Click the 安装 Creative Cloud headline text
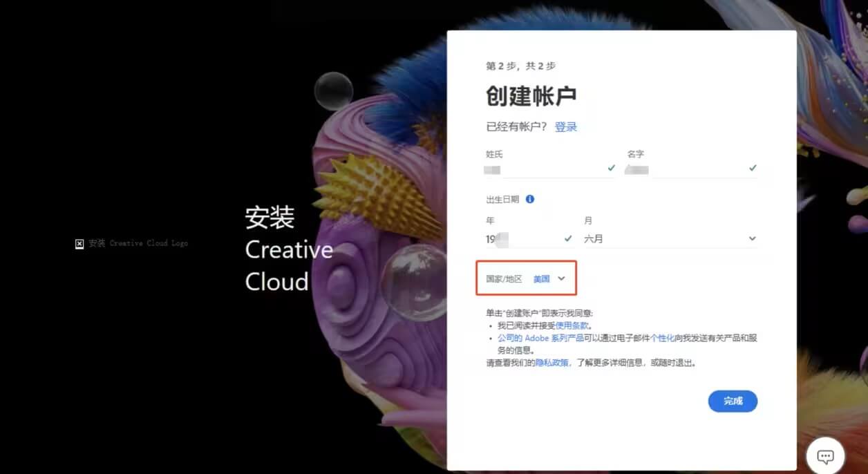Viewport: 868px width, 474px height. (x=289, y=249)
